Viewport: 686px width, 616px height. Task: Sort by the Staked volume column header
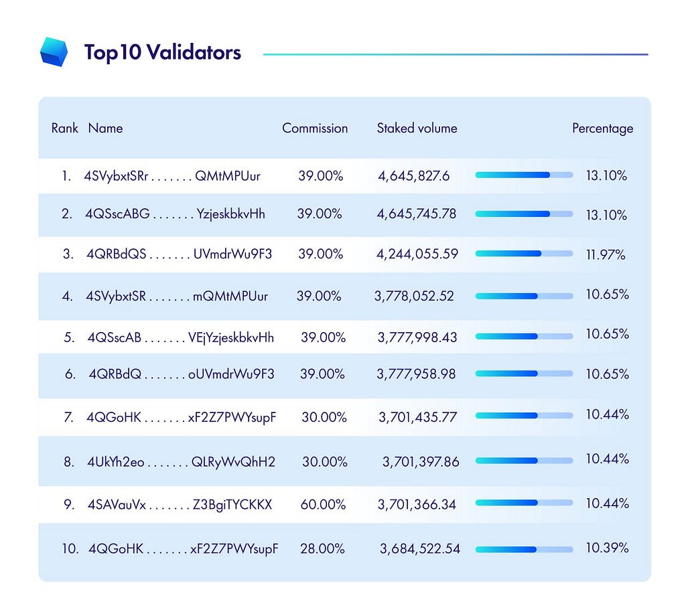pos(417,128)
